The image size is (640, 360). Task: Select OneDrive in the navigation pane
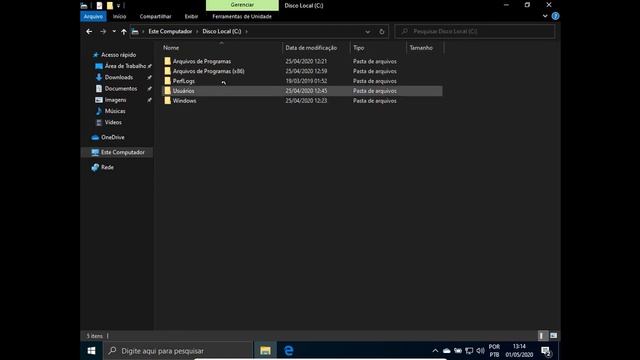(x=112, y=138)
